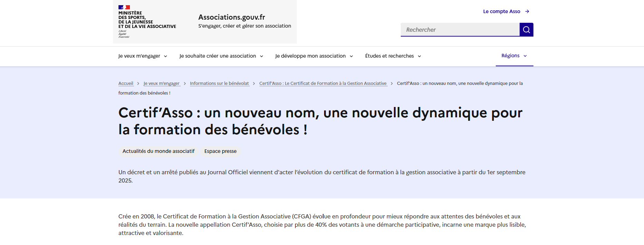The image size is (644, 245).
Task: Click the arrow next to Le compte Asso
Action: (x=527, y=11)
